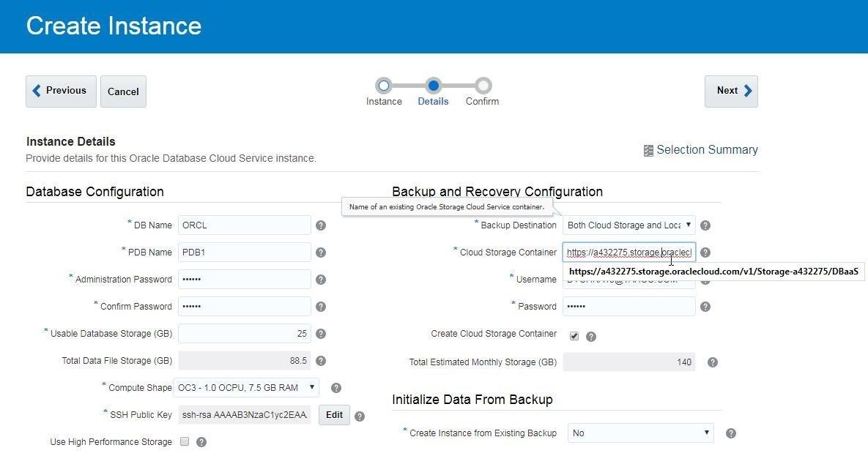Open help for PDB Name field
868x456 pixels.
click(321, 253)
